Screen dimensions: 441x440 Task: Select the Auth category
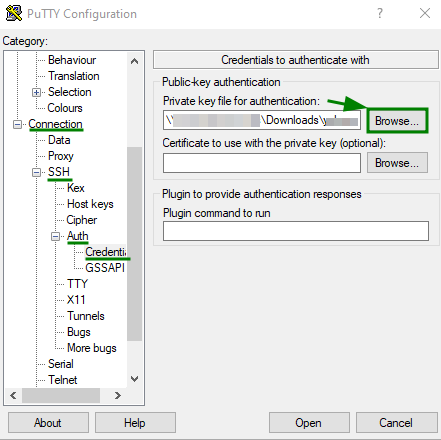click(77, 236)
